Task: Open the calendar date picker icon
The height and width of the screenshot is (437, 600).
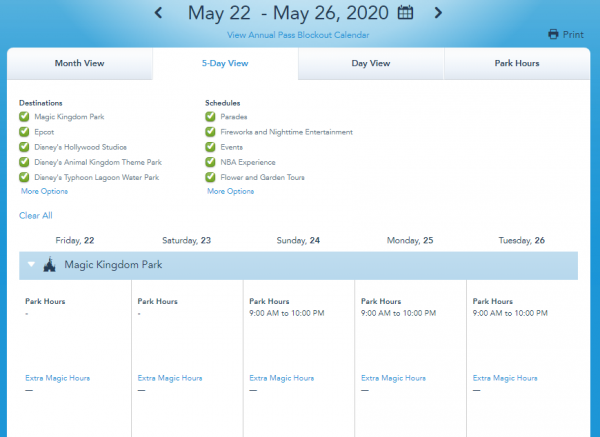Action: (x=405, y=12)
